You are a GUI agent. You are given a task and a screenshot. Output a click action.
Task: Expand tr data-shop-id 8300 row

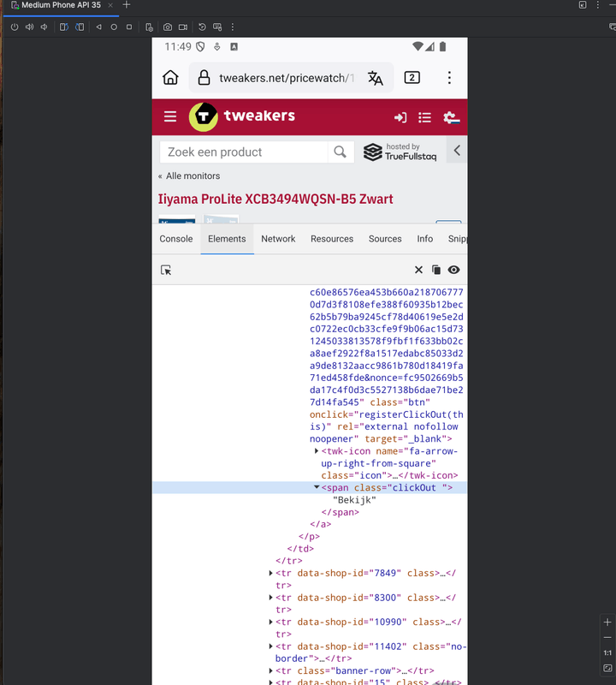click(270, 597)
